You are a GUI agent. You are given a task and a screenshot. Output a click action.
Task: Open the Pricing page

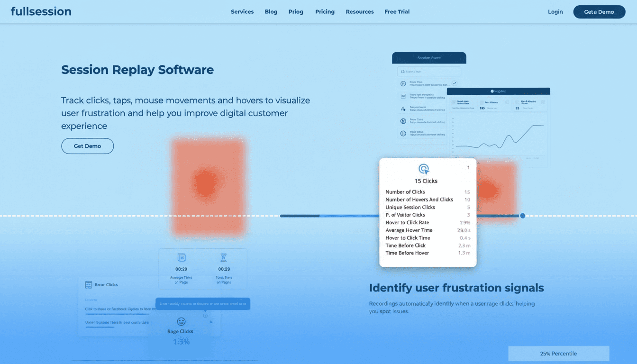(x=325, y=12)
